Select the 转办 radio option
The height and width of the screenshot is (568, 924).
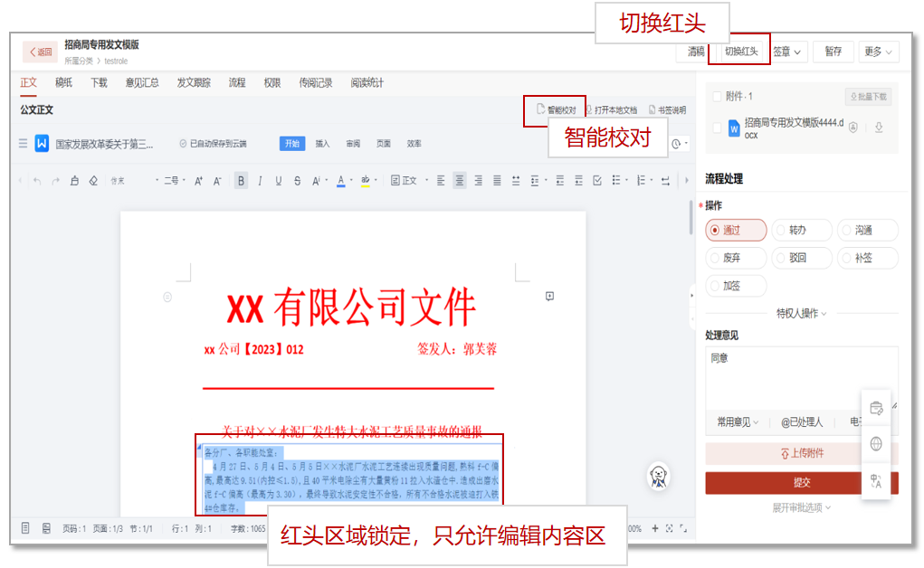tap(802, 230)
